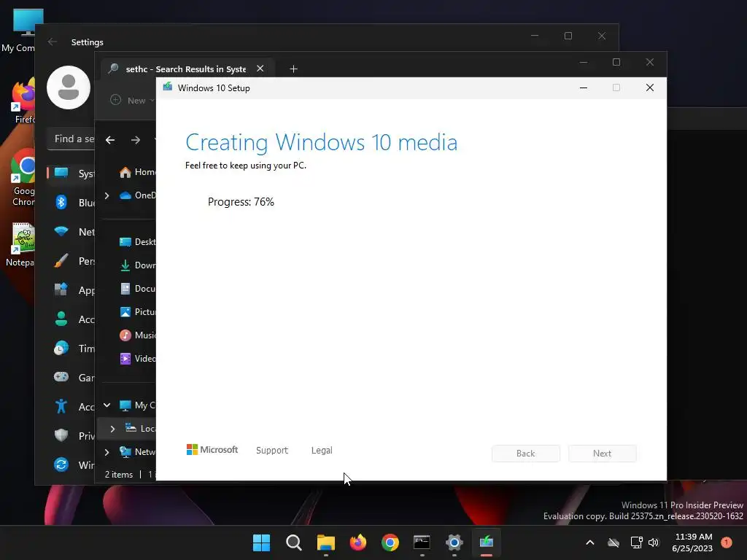Image resolution: width=747 pixels, height=560 pixels.
Task: Select the sethc Search Results tab
Action: click(x=186, y=69)
